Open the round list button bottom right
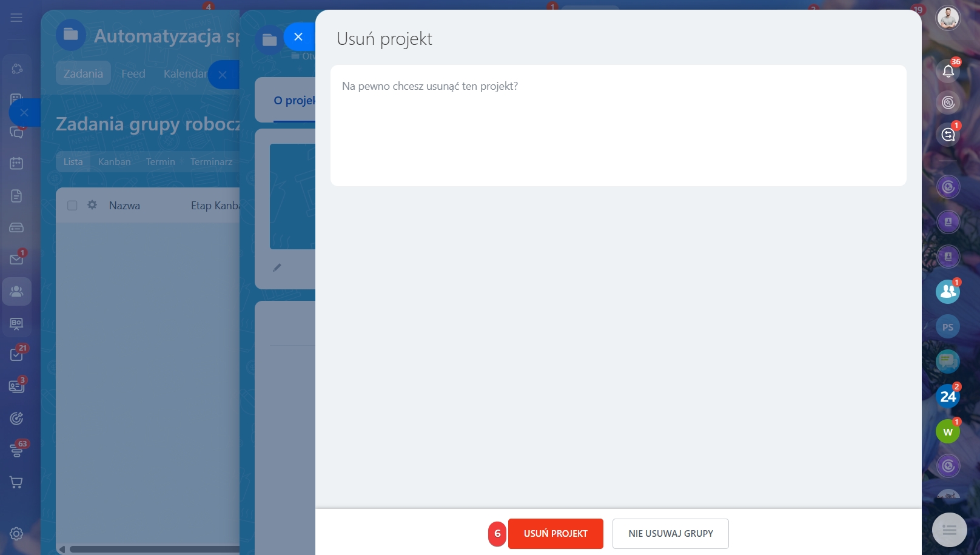Image resolution: width=980 pixels, height=555 pixels. click(950, 530)
